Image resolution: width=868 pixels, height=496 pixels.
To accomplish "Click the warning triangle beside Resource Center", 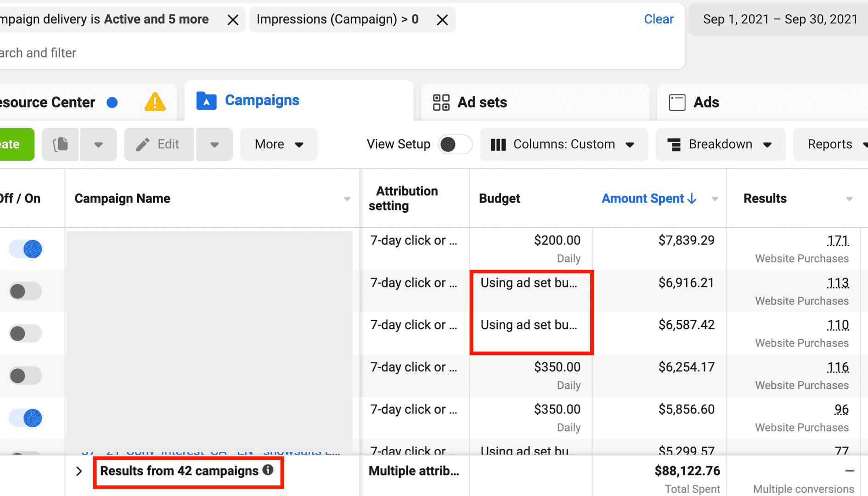I will [x=155, y=102].
